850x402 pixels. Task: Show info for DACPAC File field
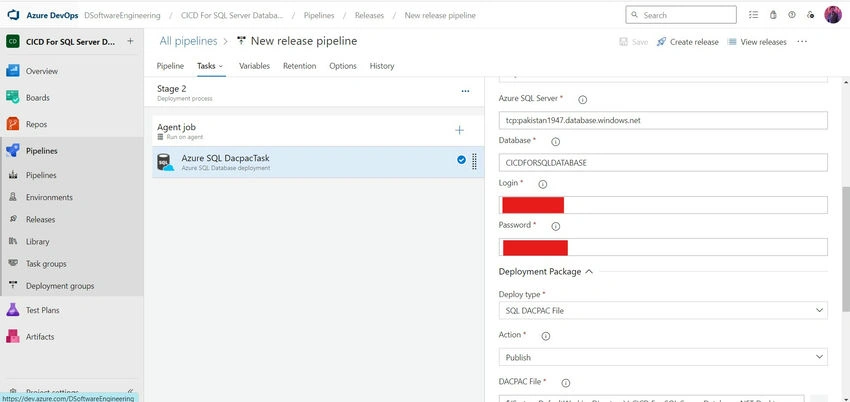[565, 383]
